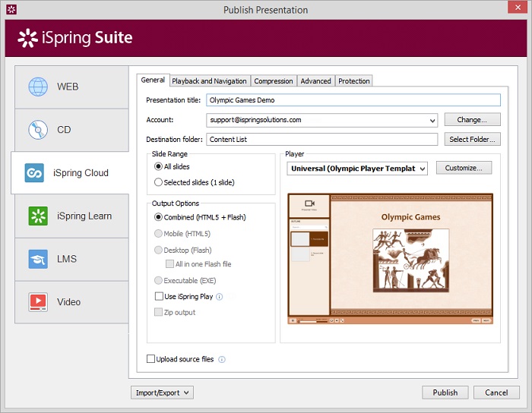Open the Compression tab
This screenshot has width=532, height=413.
274,81
